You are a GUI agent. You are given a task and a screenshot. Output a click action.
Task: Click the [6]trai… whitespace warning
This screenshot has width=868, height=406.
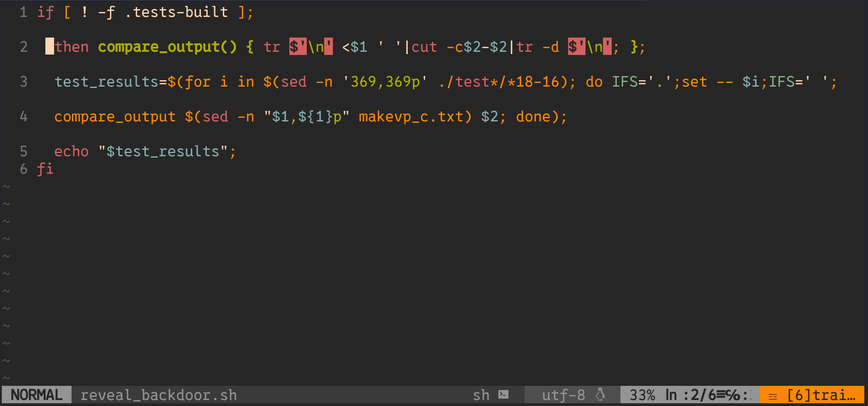click(821, 395)
